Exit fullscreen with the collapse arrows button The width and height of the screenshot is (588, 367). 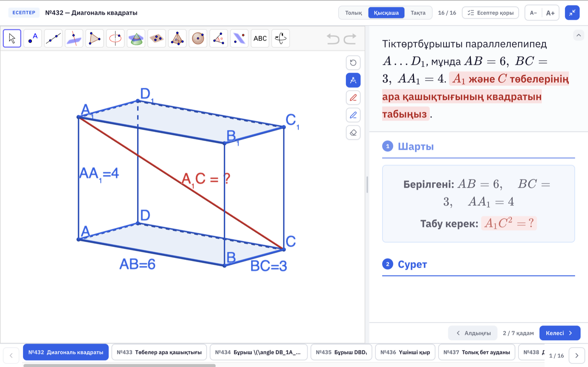coord(572,13)
